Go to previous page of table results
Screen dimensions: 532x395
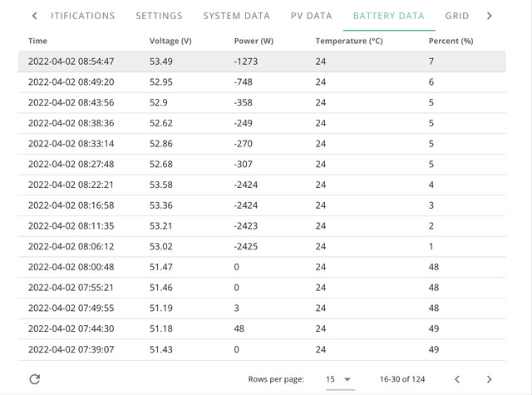tap(457, 379)
